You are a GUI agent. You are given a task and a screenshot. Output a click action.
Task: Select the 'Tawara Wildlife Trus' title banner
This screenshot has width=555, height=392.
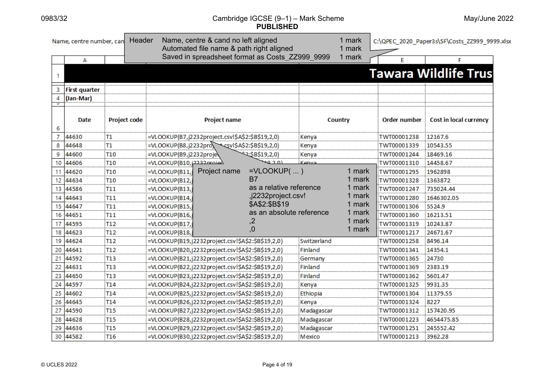click(x=278, y=74)
